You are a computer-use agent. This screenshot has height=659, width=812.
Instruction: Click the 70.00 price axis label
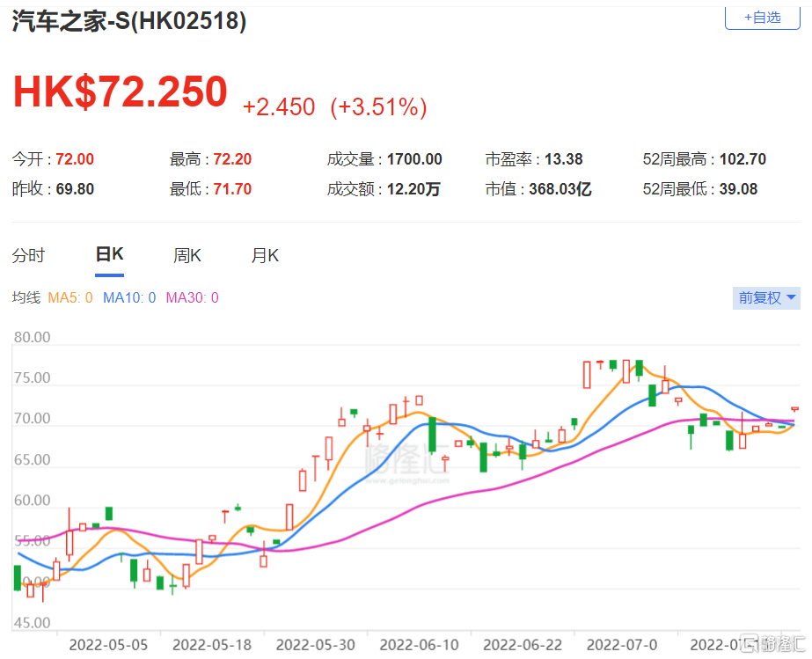[x=32, y=418]
